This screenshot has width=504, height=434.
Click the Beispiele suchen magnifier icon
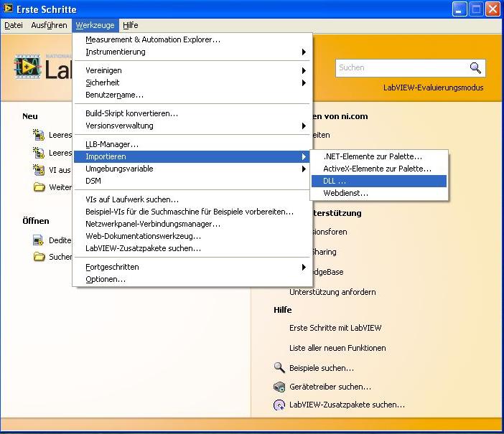tap(280, 368)
